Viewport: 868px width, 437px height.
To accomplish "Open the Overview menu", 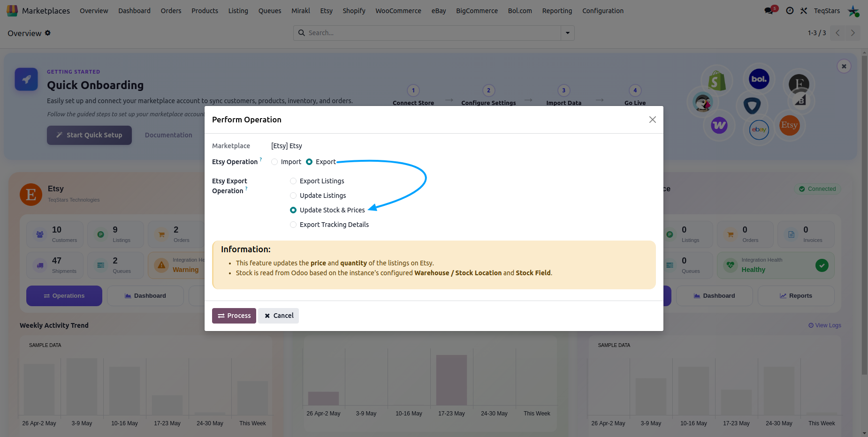I will [x=94, y=11].
